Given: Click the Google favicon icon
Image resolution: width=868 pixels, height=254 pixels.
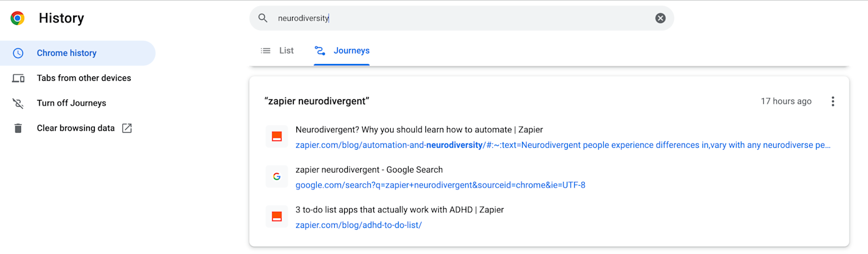Looking at the screenshot, I should pyautogui.click(x=277, y=176).
